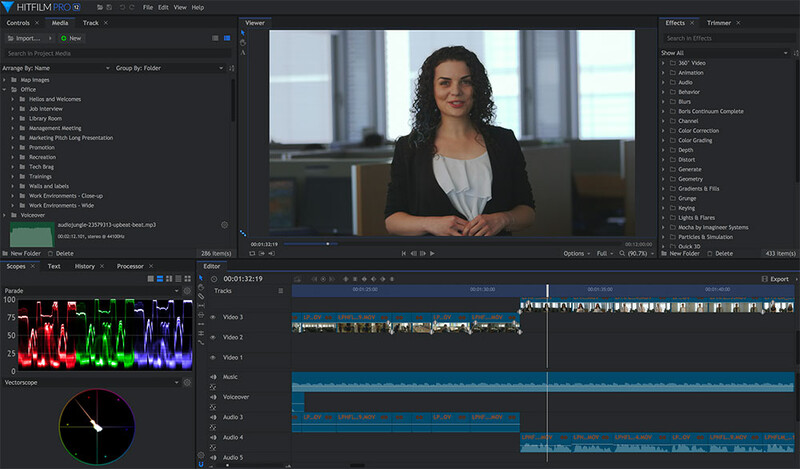Open the Full quality dropdown in Viewer
Image resolution: width=800 pixels, height=469 pixels.
(x=605, y=254)
